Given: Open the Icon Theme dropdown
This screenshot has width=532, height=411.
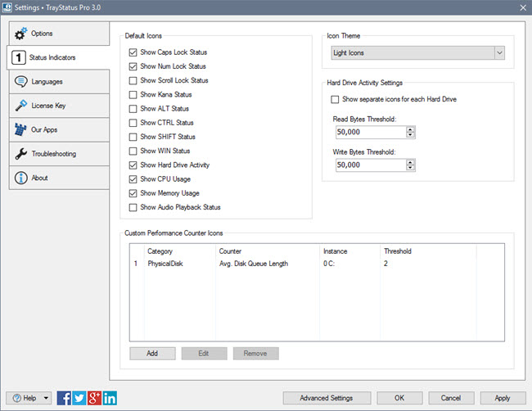Looking at the screenshot, I should 417,53.
